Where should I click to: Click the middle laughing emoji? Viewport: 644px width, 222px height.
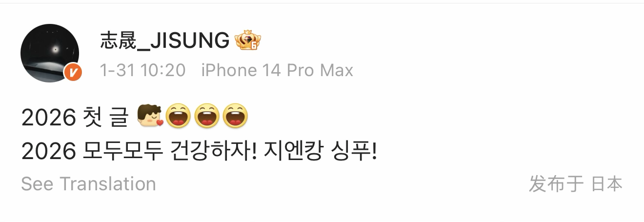point(207,116)
